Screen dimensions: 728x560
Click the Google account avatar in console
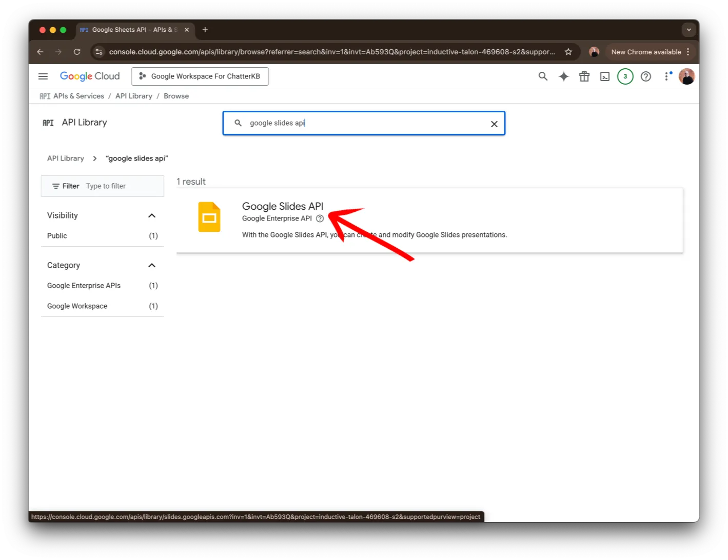pyautogui.click(x=686, y=76)
